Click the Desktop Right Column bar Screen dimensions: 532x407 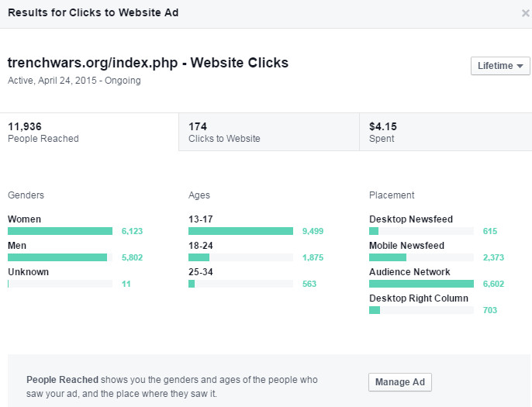click(x=375, y=310)
